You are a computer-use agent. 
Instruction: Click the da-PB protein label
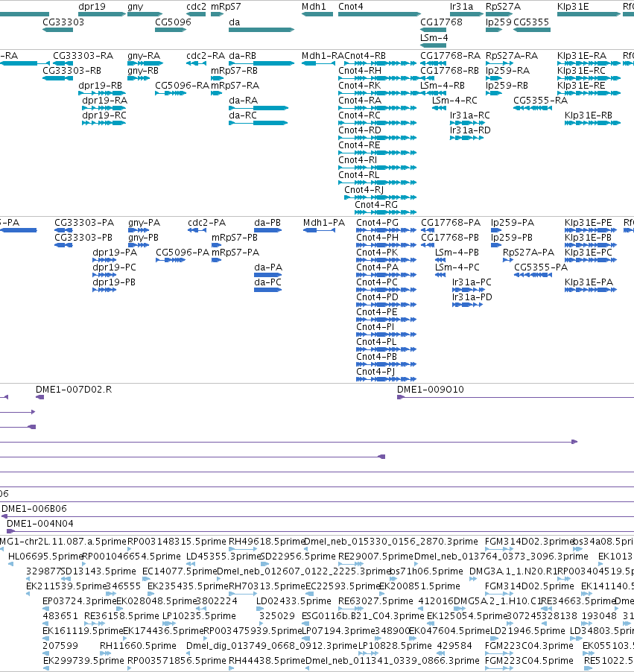pyautogui.click(x=267, y=223)
